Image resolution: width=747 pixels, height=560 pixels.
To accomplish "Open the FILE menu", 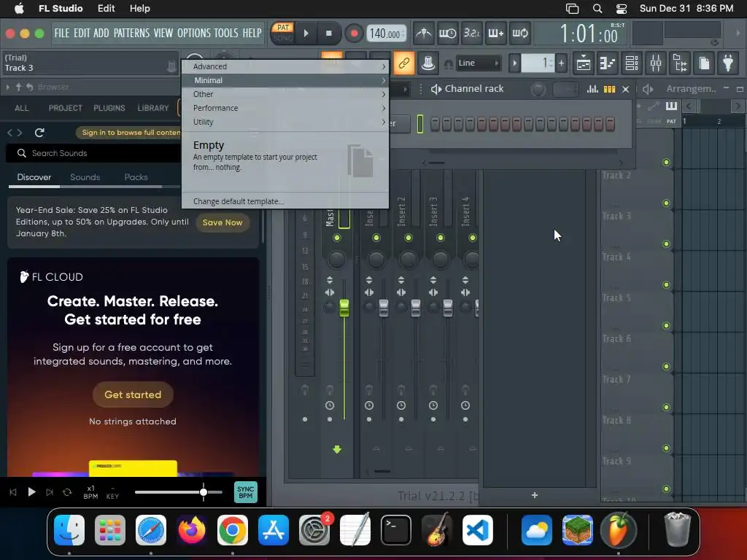I will point(62,33).
